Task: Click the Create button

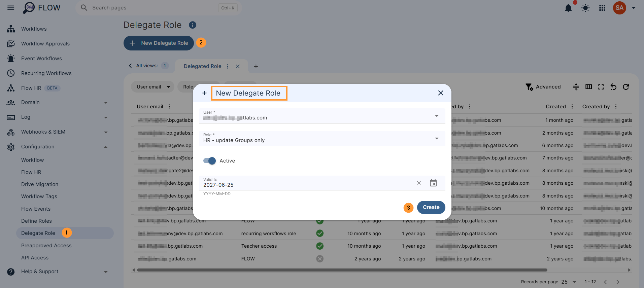Action: coord(431,207)
